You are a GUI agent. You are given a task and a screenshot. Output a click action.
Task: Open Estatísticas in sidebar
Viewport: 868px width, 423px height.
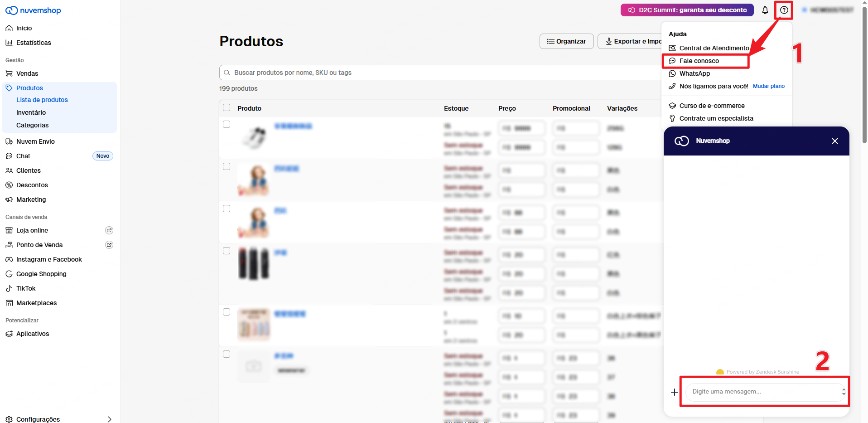(x=34, y=43)
